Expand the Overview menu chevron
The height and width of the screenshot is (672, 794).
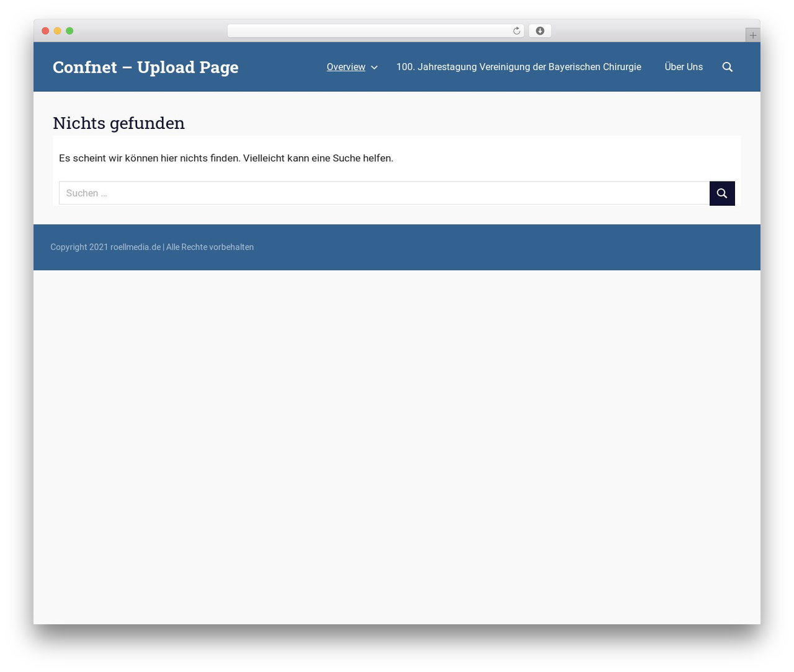[374, 68]
